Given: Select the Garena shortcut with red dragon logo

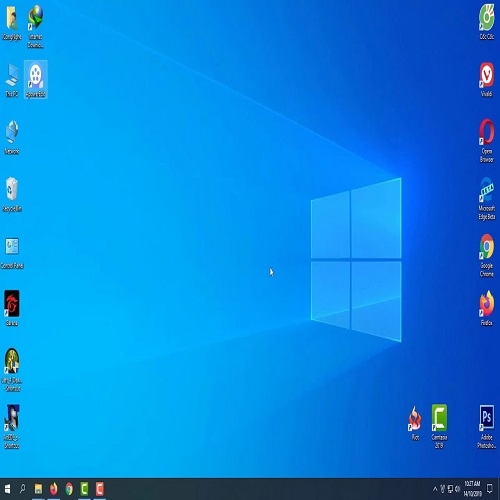Looking at the screenshot, I should pos(12,308).
